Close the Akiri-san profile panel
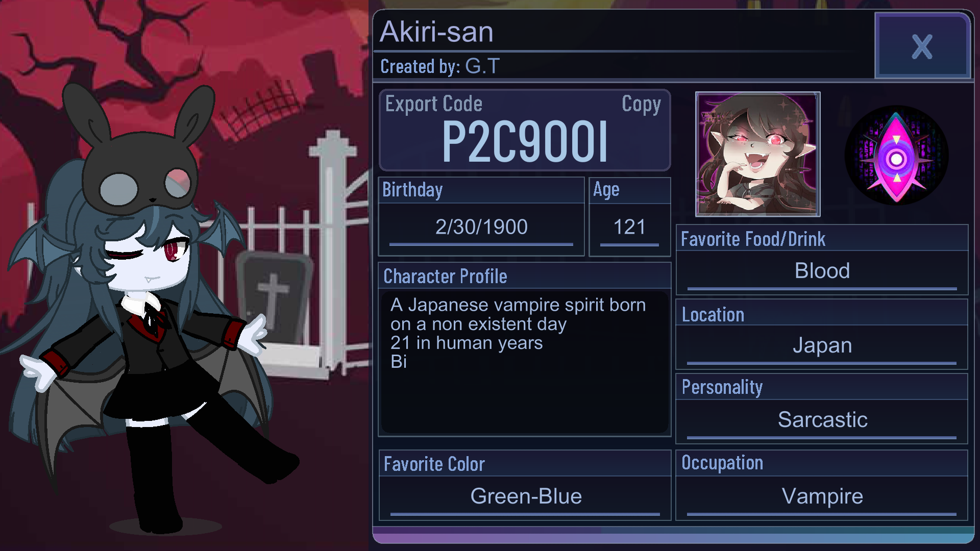 point(922,46)
